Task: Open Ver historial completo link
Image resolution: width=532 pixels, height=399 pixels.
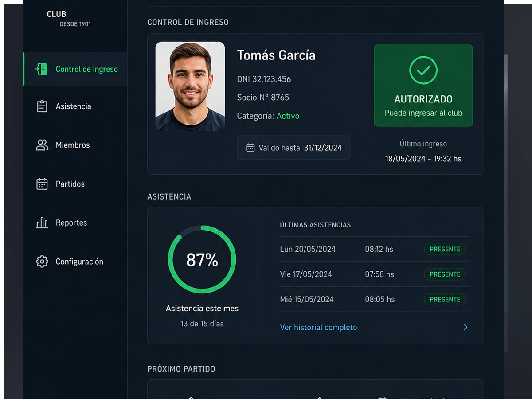Action: (318, 327)
